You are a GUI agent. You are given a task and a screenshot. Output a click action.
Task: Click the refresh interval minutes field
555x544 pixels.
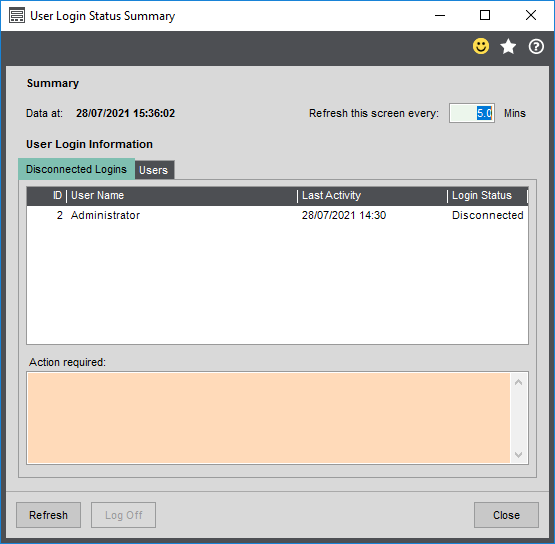471,113
